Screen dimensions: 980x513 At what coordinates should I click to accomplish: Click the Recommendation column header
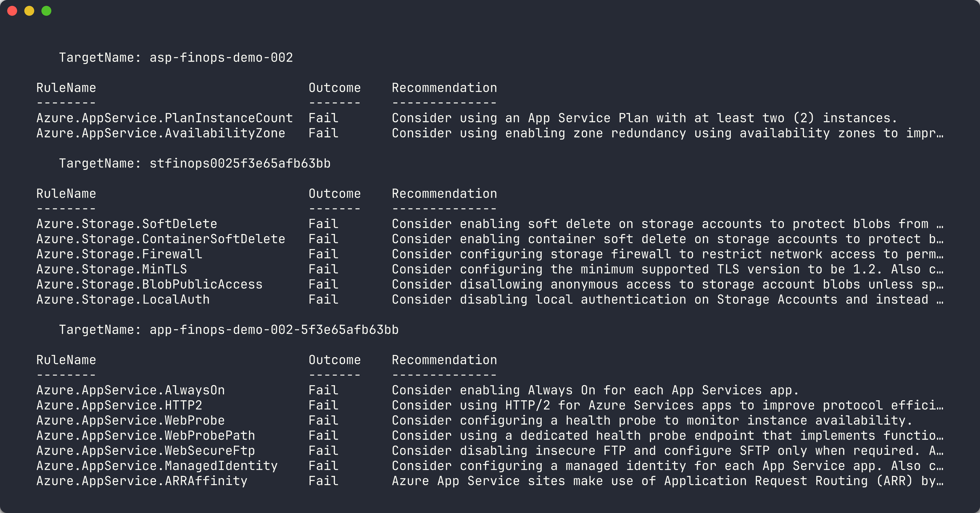[444, 88]
